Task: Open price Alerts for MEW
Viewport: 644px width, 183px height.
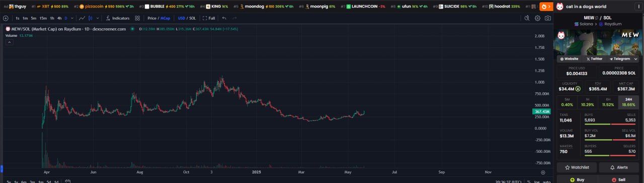Action: click(619, 167)
